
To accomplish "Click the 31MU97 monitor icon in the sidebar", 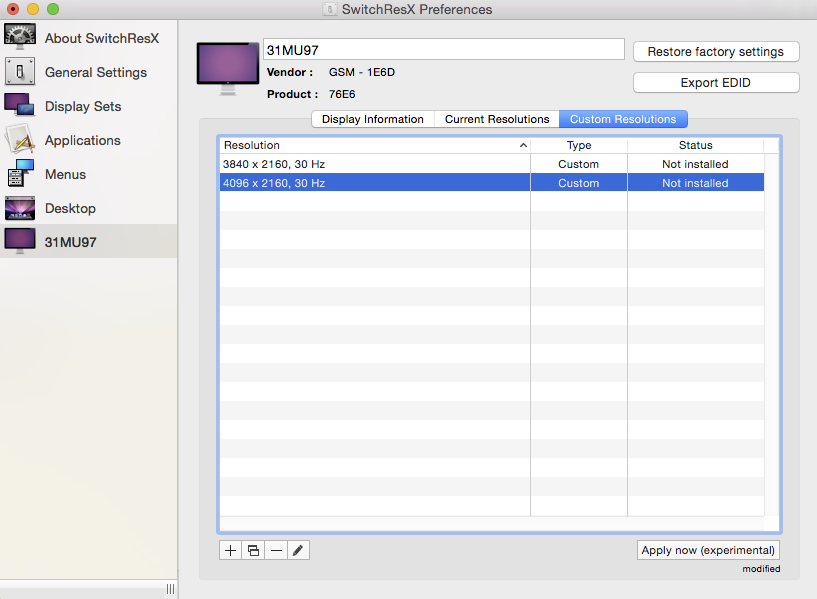I will click(20, 241).
